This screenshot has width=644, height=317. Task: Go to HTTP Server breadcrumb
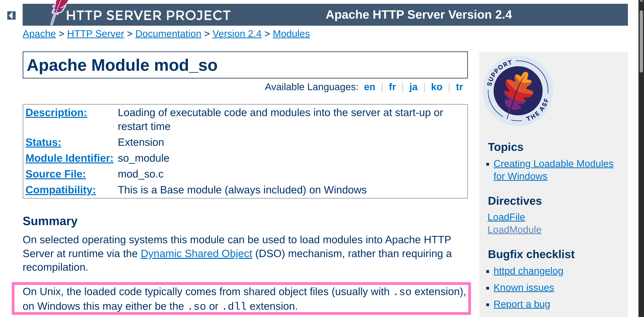95,34
